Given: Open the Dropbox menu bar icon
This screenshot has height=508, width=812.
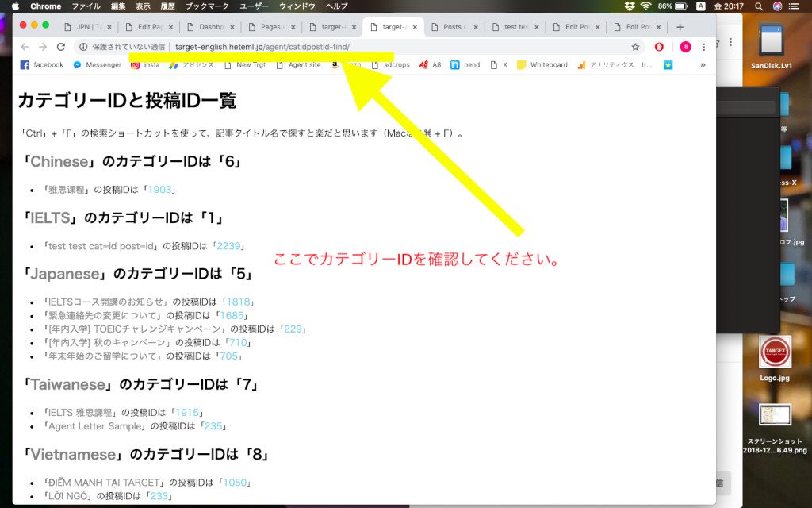Looking at the screenshot, I should 630,6.
